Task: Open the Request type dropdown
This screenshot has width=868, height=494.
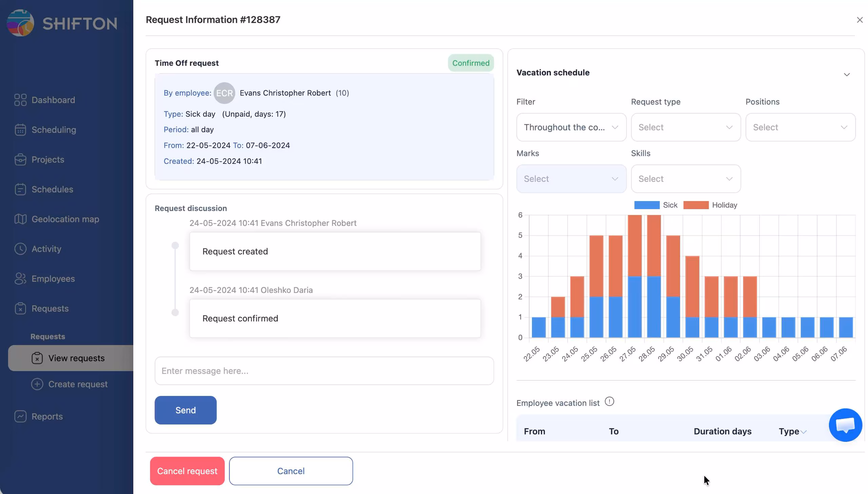Action: pyautogui.click(x=686, y=127)
